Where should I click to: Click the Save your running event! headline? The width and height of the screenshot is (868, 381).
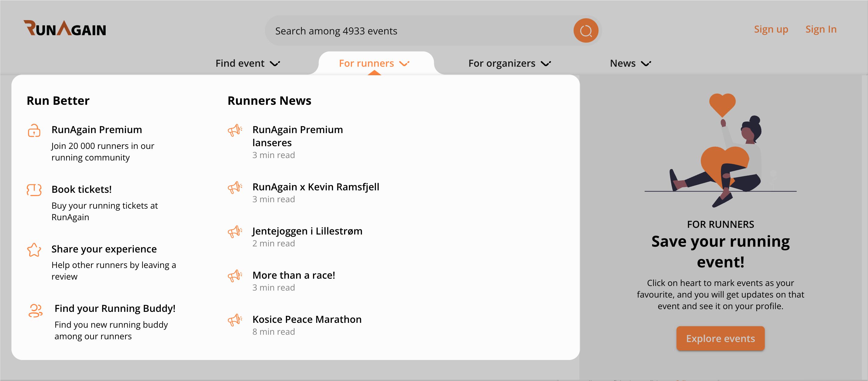[x=720, y=252]
